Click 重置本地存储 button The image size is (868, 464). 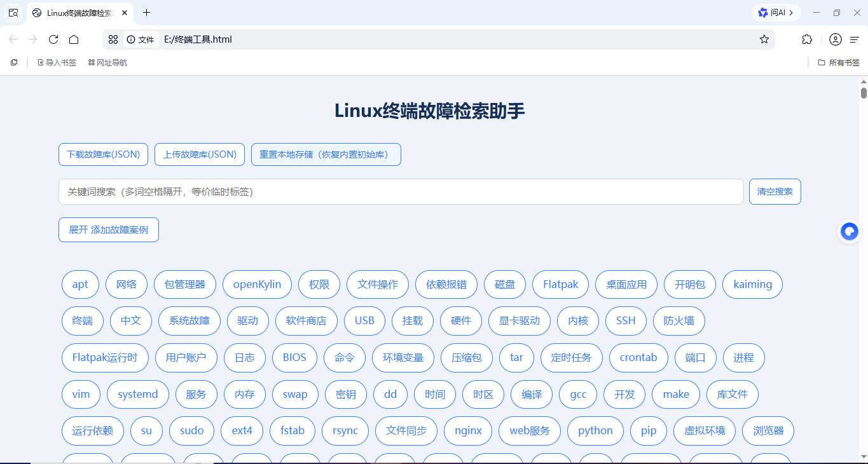point(326,154)
